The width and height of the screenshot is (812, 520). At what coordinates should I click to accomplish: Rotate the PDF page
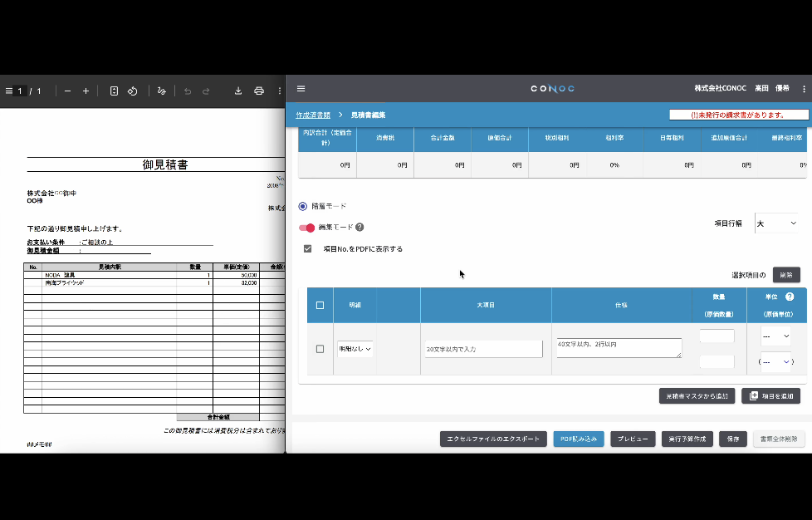pyautogui.click(x=132, y=91)
